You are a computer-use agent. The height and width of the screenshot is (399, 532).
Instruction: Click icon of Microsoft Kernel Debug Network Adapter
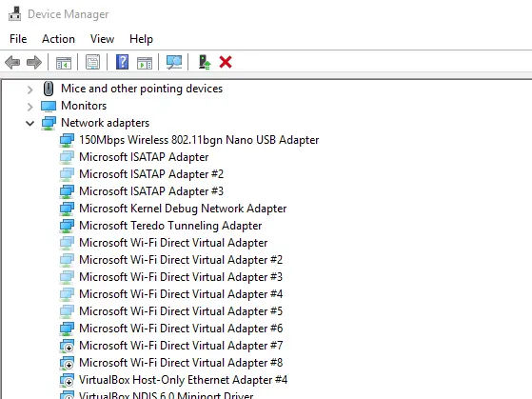67,209
